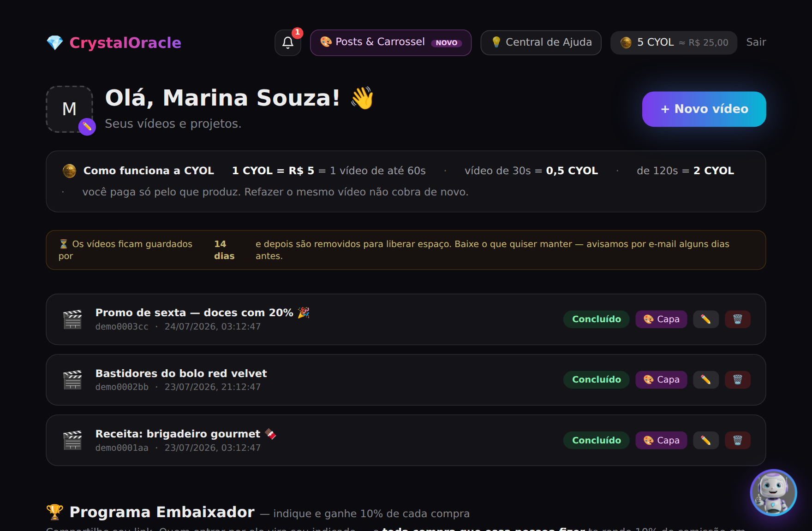Edit the brigadeiro gourmet video title
The width and height of the screenshot is (812, 531).
(x=705, y=440)
